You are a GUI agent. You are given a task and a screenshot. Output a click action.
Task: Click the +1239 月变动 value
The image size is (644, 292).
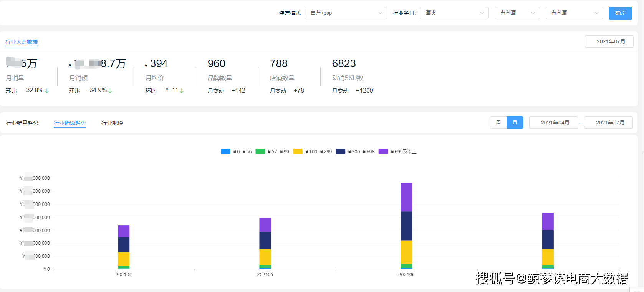pyautogui.click(x=364, y=91)
